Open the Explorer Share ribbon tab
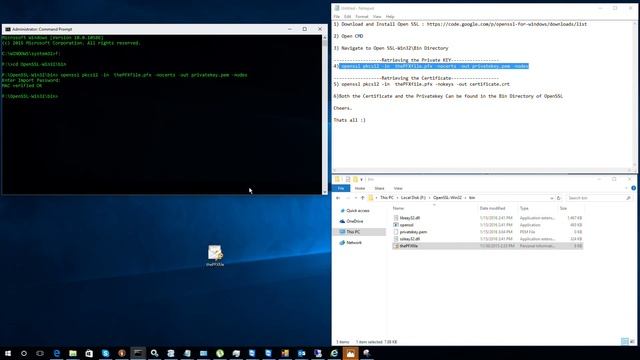This screenshot has height=360, width=640. tap(379, 188)
